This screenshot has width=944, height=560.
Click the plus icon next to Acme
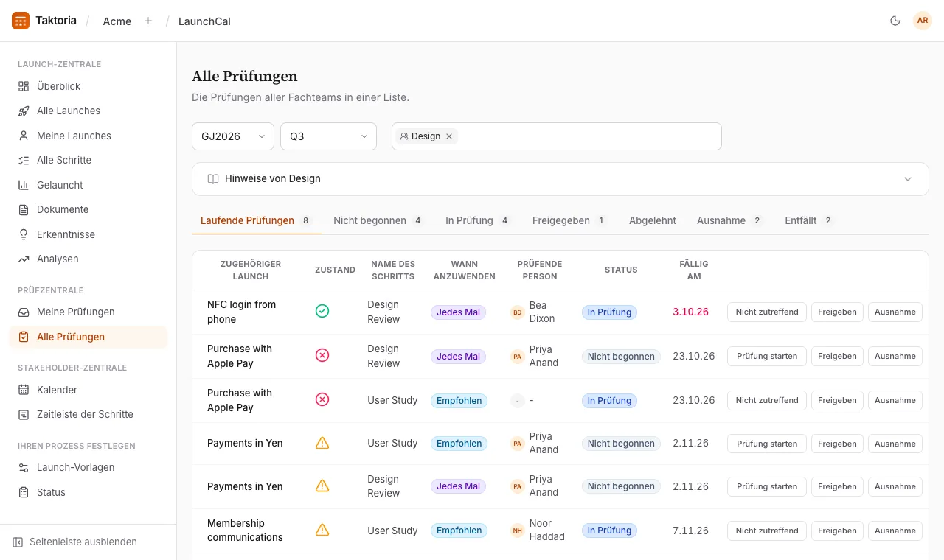coord(148,21)
